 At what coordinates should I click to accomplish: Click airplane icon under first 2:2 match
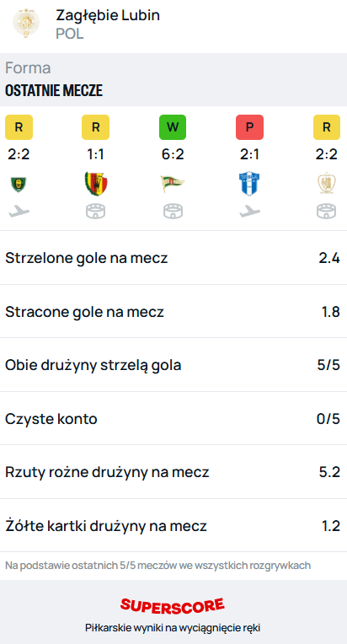[19, 212]
